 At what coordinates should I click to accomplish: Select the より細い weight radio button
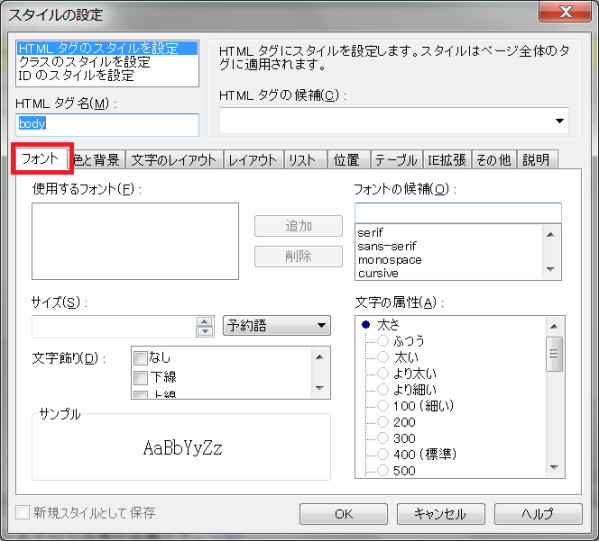click(383, 389)
